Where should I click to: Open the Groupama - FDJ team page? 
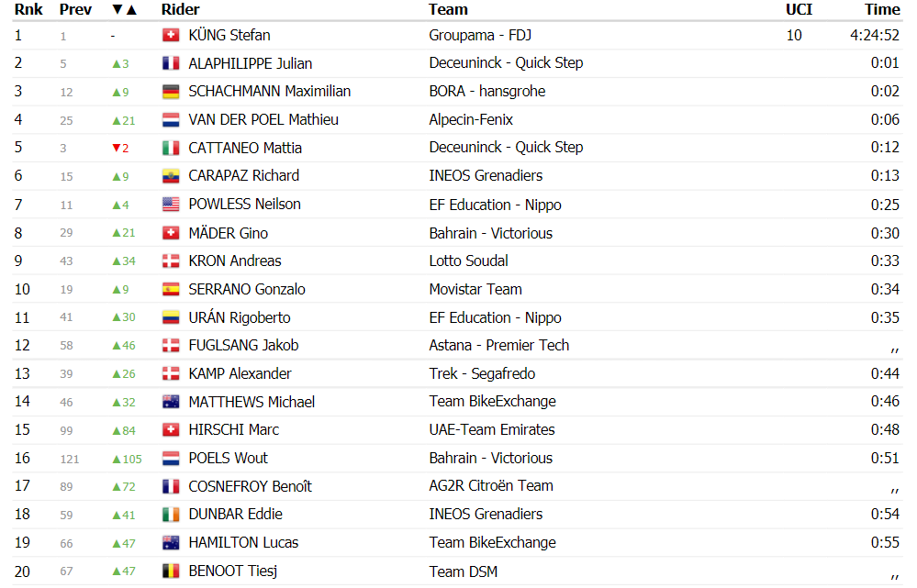point(480,35)
